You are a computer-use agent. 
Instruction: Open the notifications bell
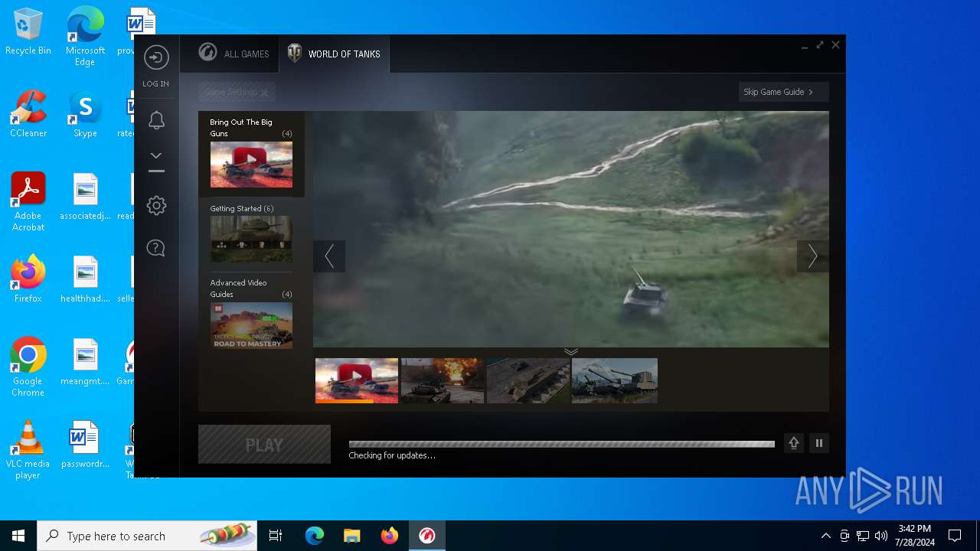tap(156, 120)
